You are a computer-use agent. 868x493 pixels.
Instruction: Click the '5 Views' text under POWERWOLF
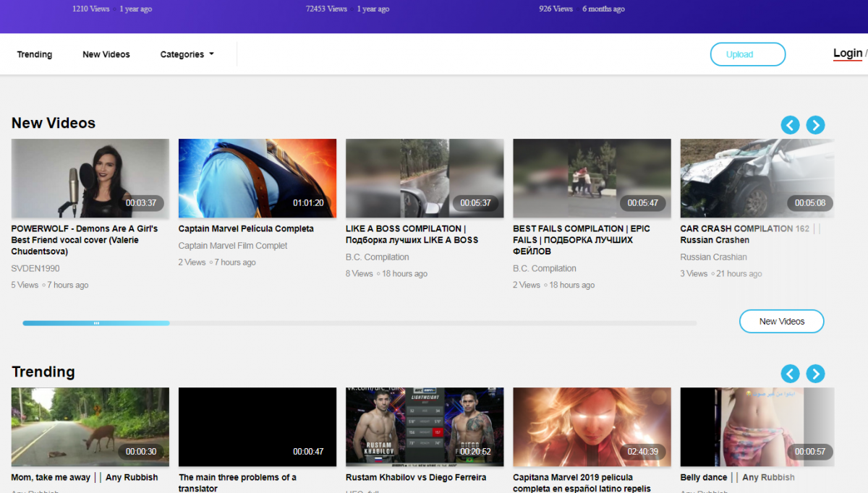[25, 285]
